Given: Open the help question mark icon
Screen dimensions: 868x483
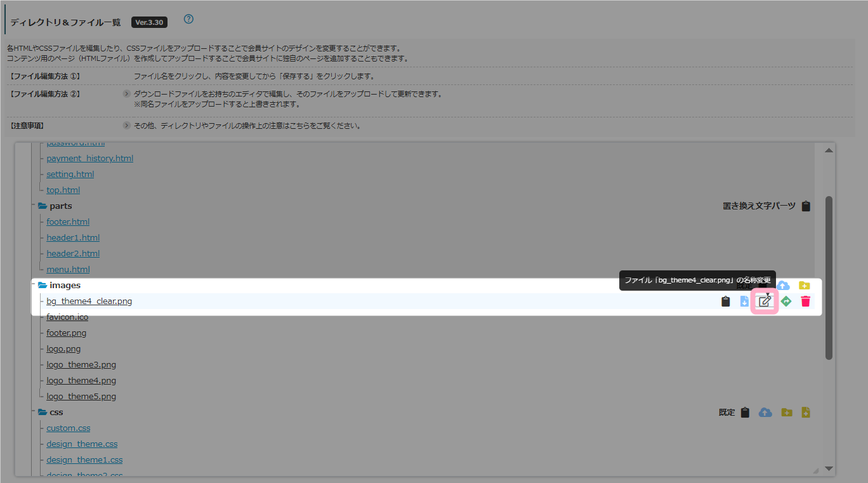Looking at the screenshot, I should pyautogui.click(x=188, y=19).
